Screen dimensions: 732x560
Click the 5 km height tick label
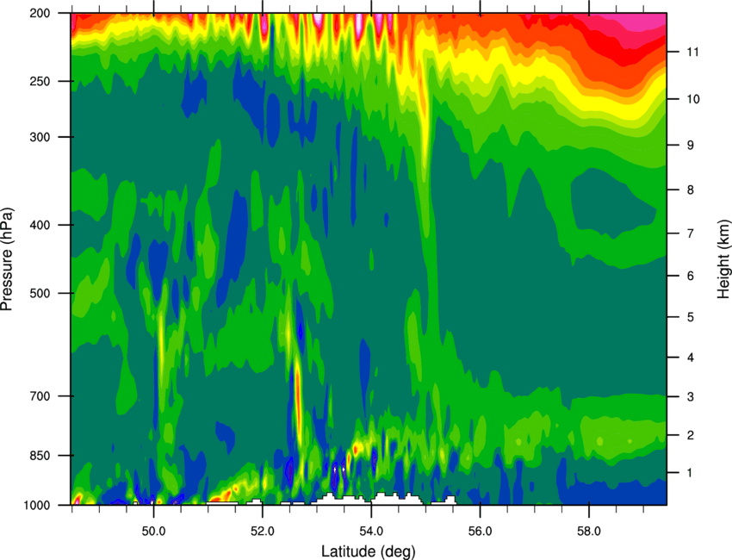coord(691,317)
